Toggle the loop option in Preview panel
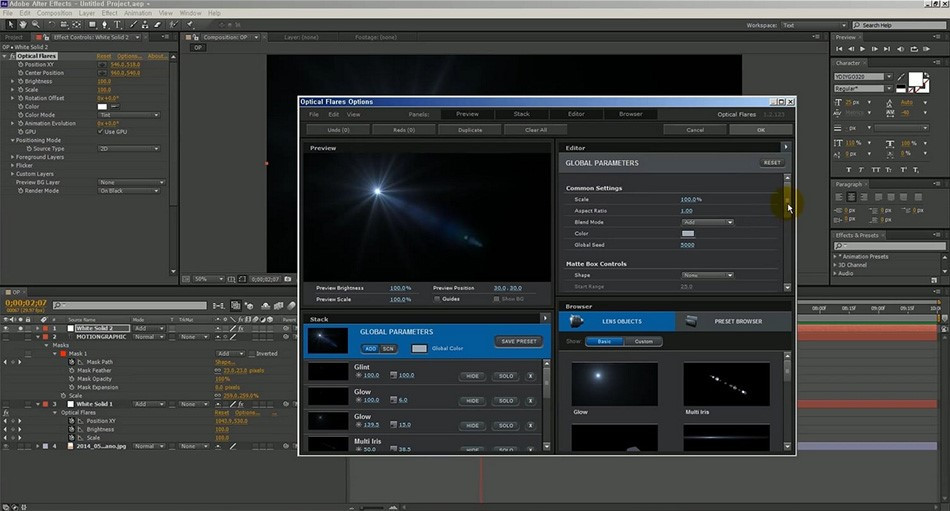The image size is (950, 511). tap(914, 49)
